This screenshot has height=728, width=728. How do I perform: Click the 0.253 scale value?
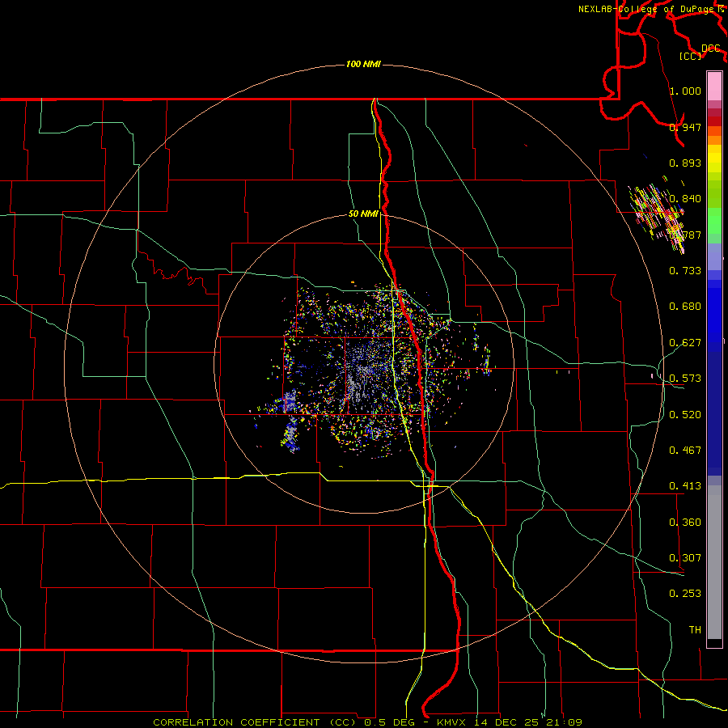[x=685, y=594]
